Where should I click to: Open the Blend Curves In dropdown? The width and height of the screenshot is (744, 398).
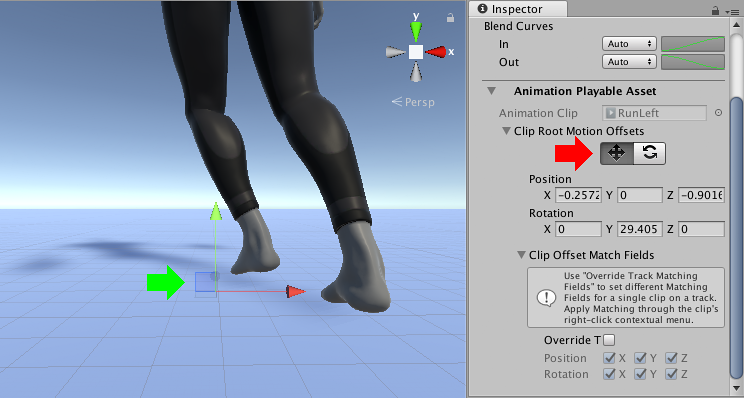click(629, 44)
